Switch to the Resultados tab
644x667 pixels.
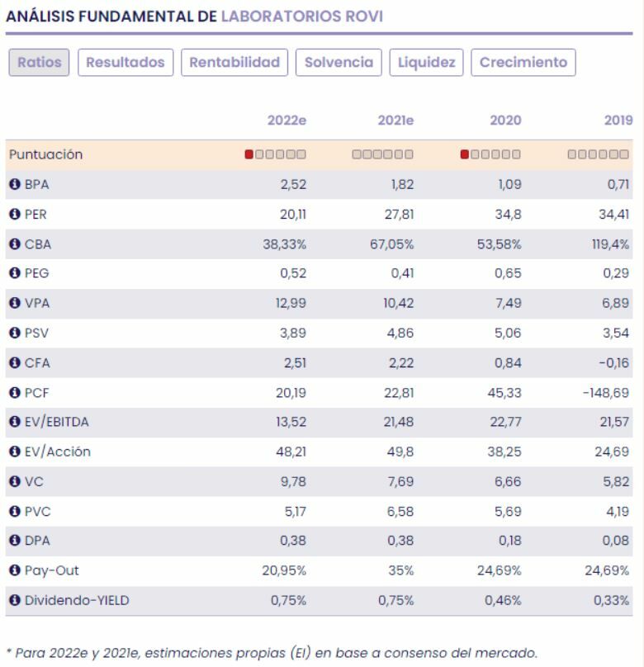pos(125,63)
